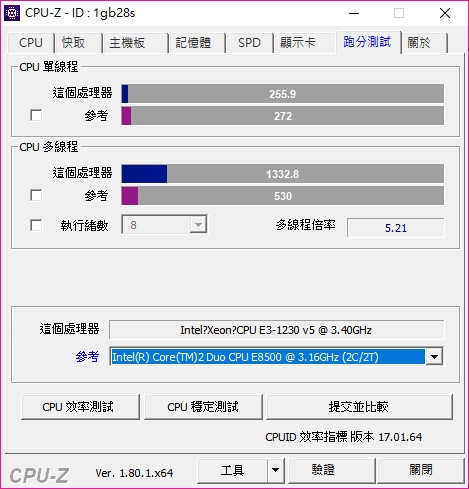The height and width of the screenshot is (489, 469).
Task: Click the blue 參考 label beside the combo box
Action: [x=87, y=357]
